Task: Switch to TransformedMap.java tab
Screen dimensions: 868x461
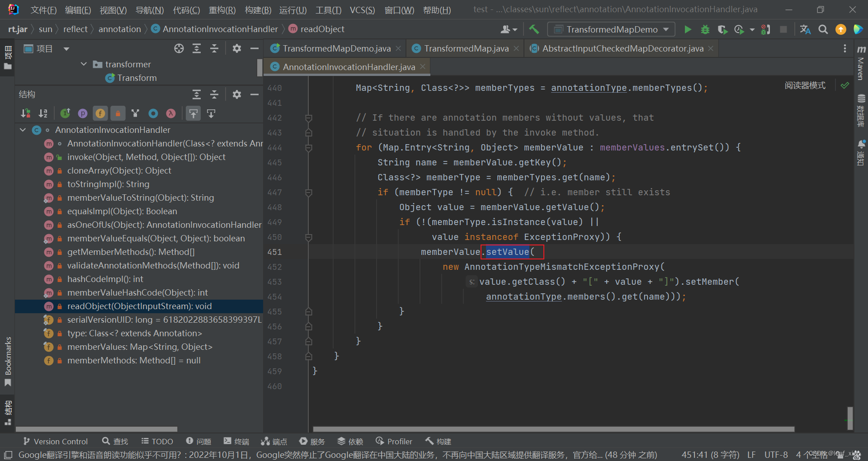Action: pos(466,48)
